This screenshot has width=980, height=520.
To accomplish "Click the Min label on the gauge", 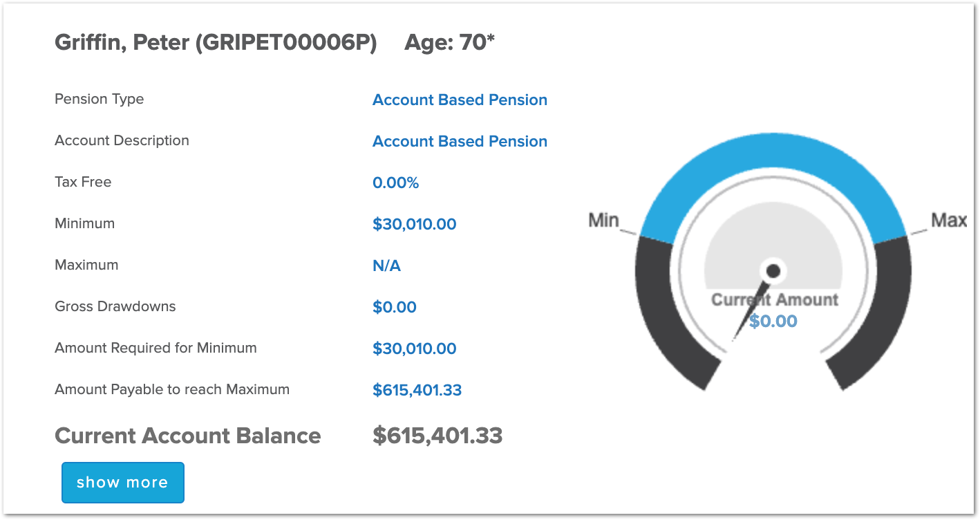I will tap(603, 221).
